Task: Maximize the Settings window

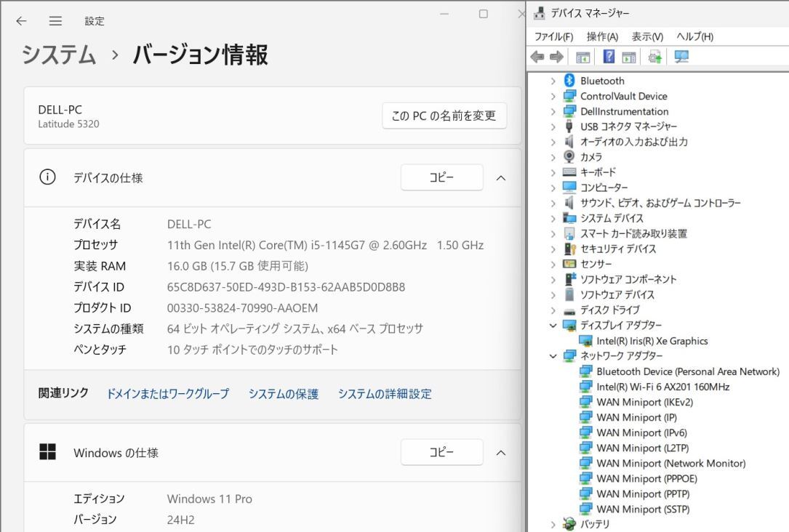Action: click(x=483, y=14)
